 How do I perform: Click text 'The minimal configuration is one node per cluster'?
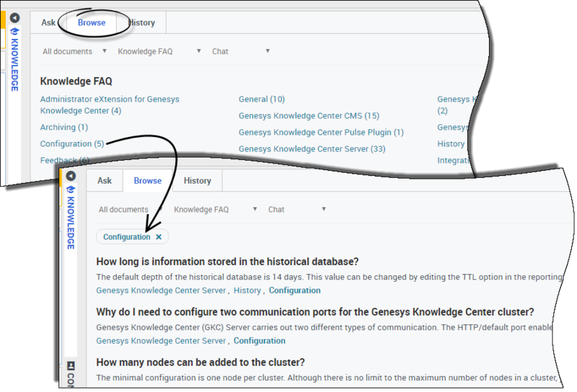(x=190, y=378)
